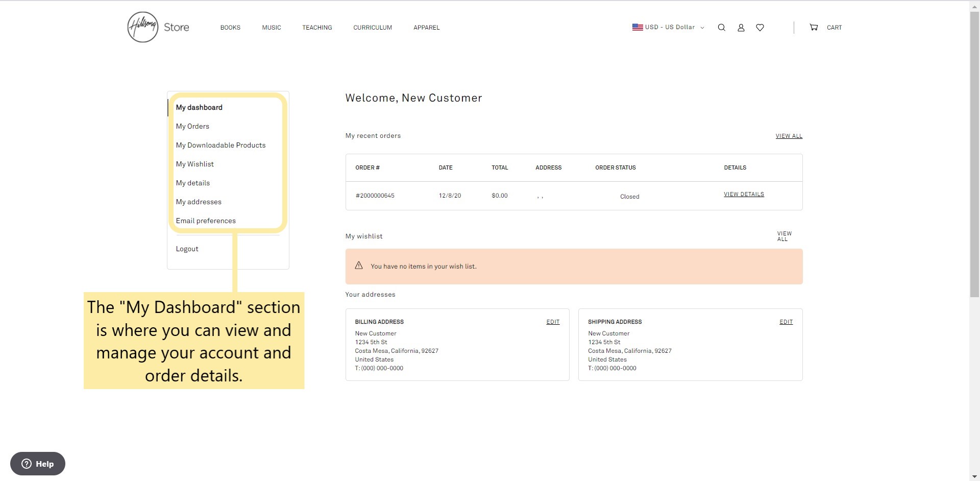Viewport: 980px width, 481px height.
Task: Select the Apparel menu item
Action: (426, 28)
